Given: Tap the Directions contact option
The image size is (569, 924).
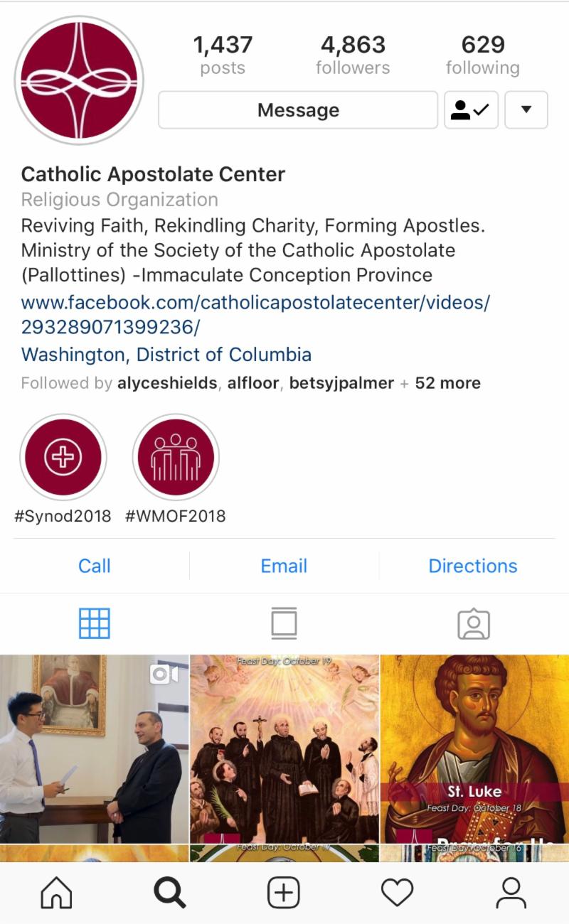Looking at the screenshot, I should [473, 566].
